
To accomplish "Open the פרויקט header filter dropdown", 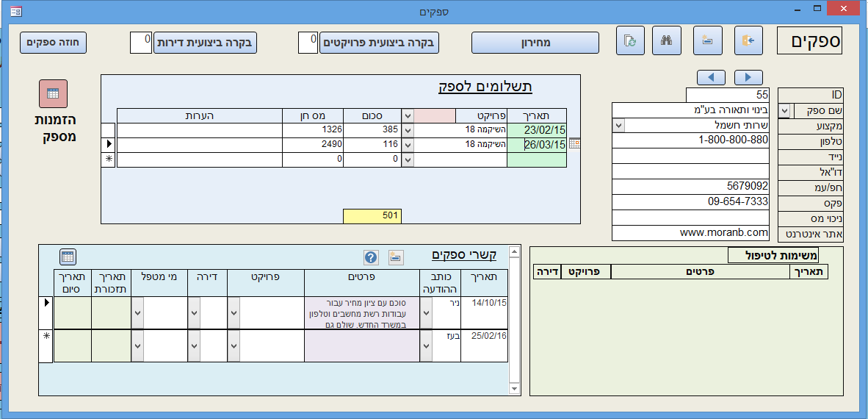I will (x=408, y=116).
